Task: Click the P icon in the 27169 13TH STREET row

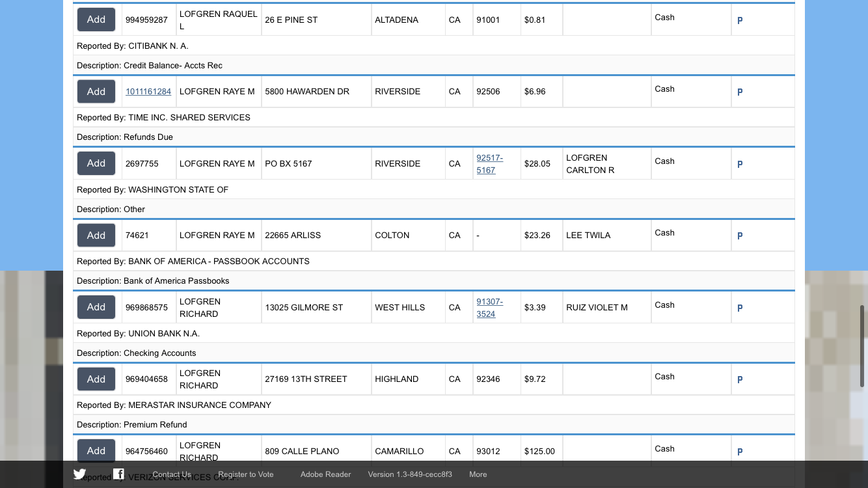Action: tap(740, 380)
